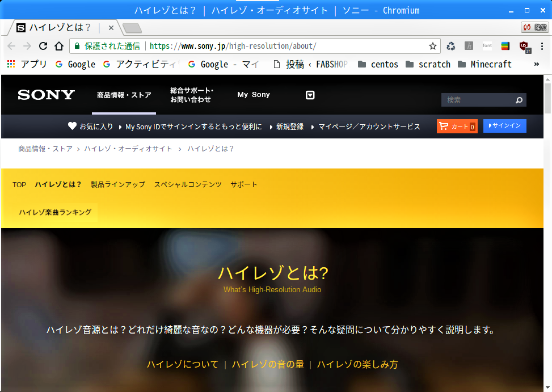Screen dimensions: 552x392
Task: Open a new tab with the tab button
Action: (132, 28)
